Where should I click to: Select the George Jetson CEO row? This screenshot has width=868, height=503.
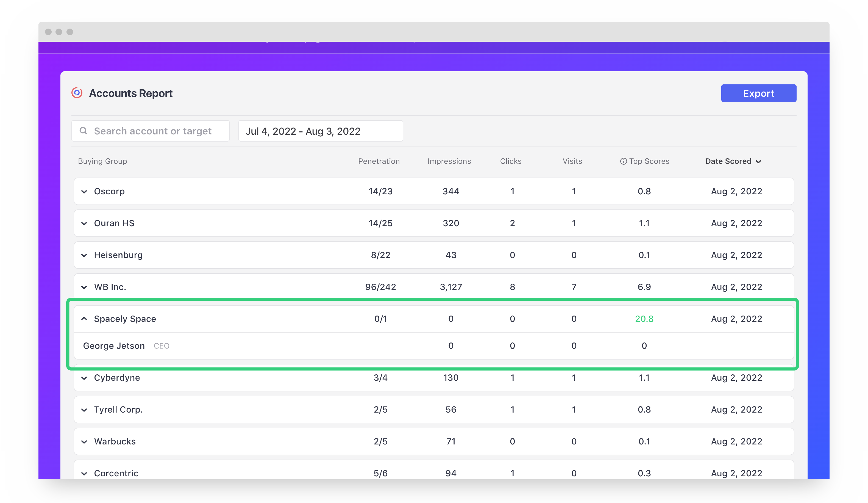[x=114, y=346]
